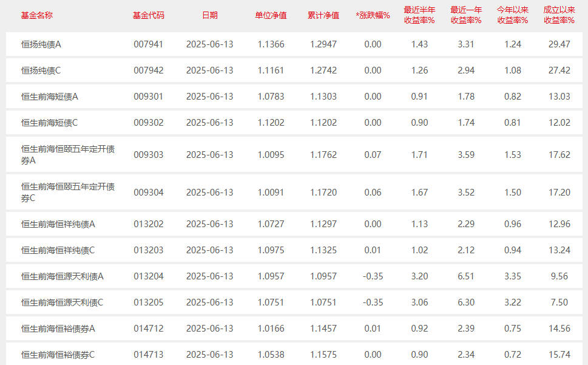Viewport: 588px width, 365px height.
Task: Click half-year return 3.06
Action: pyautogui.click(x=419, y=302)
